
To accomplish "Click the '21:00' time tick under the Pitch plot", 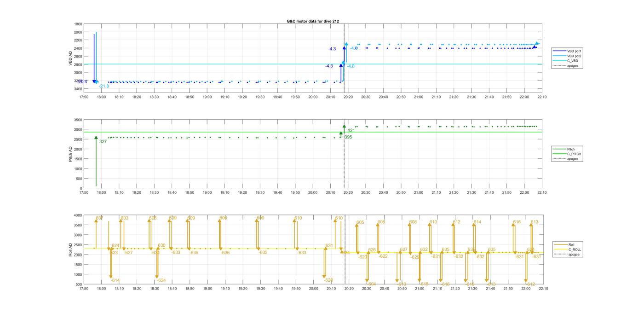I will pyautogui.click(x=419, y=193).
